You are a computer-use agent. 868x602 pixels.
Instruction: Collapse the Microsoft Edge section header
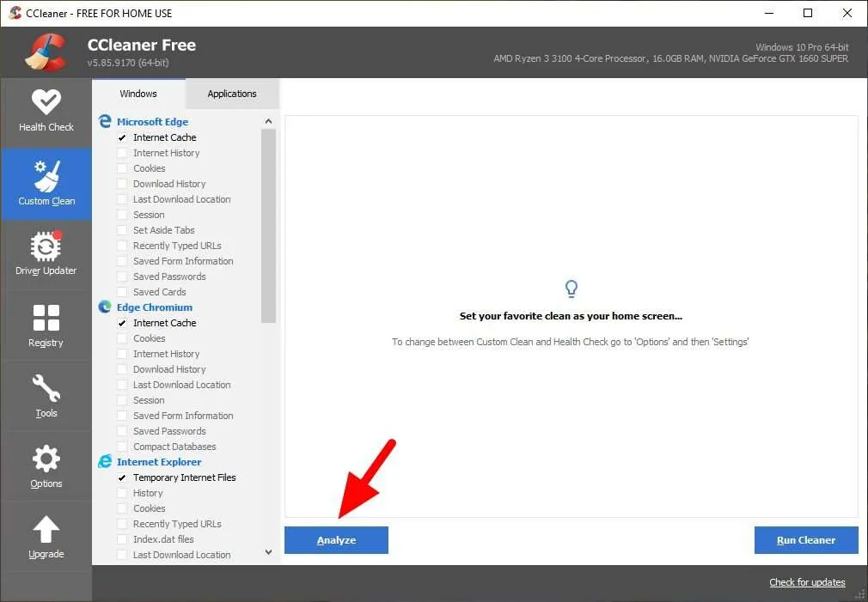coord(152,122)
